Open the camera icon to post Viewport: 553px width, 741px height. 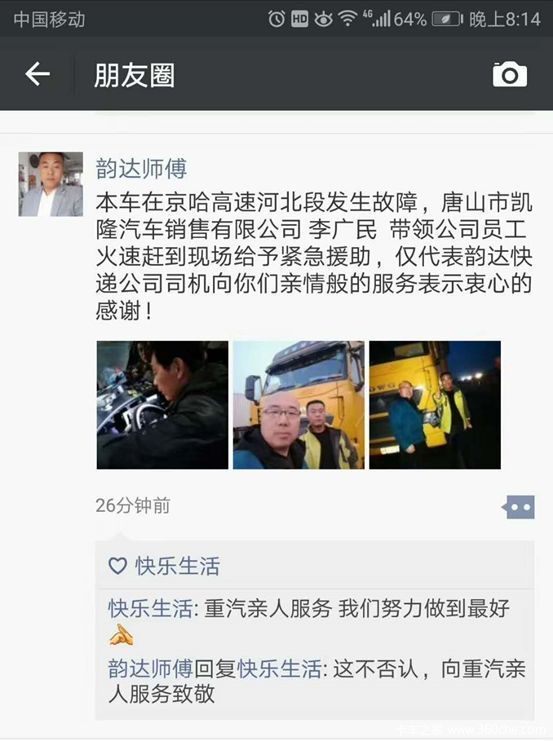tap(510, 75)
